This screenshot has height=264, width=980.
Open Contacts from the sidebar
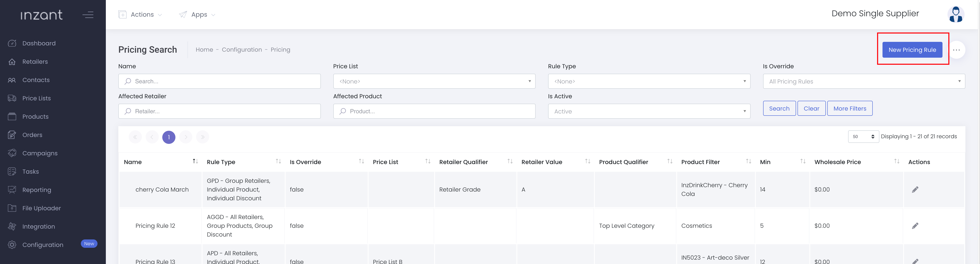click(x=36, y=80)
